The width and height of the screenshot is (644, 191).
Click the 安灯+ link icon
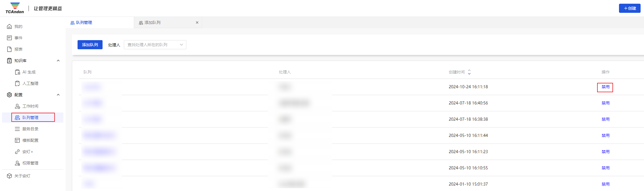[17, 152]
